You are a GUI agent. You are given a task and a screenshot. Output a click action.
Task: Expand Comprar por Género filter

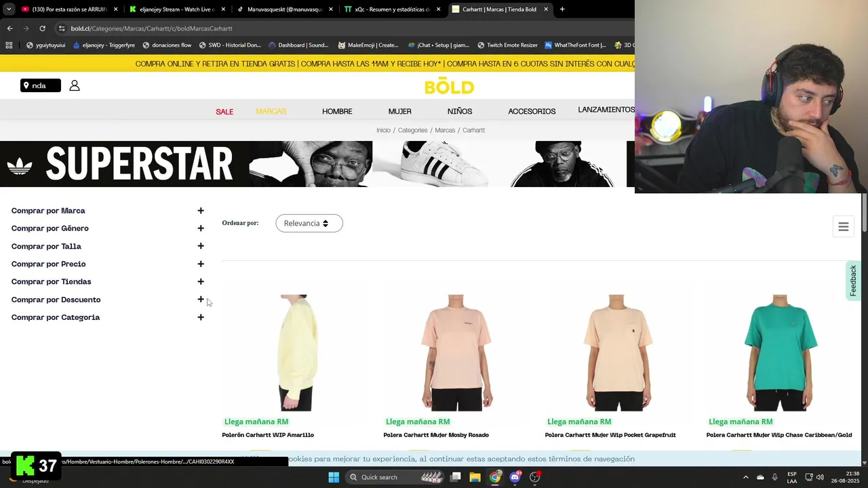click(201, 228)
